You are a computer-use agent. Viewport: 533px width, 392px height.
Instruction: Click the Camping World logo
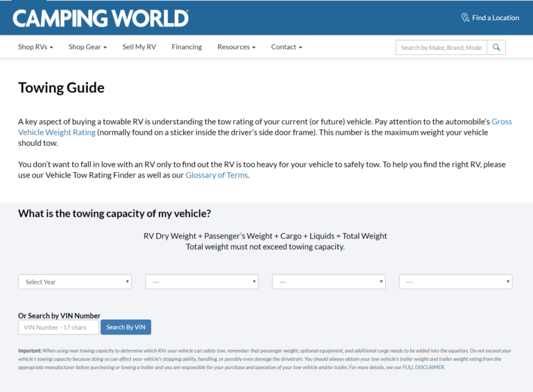[101, 18]
